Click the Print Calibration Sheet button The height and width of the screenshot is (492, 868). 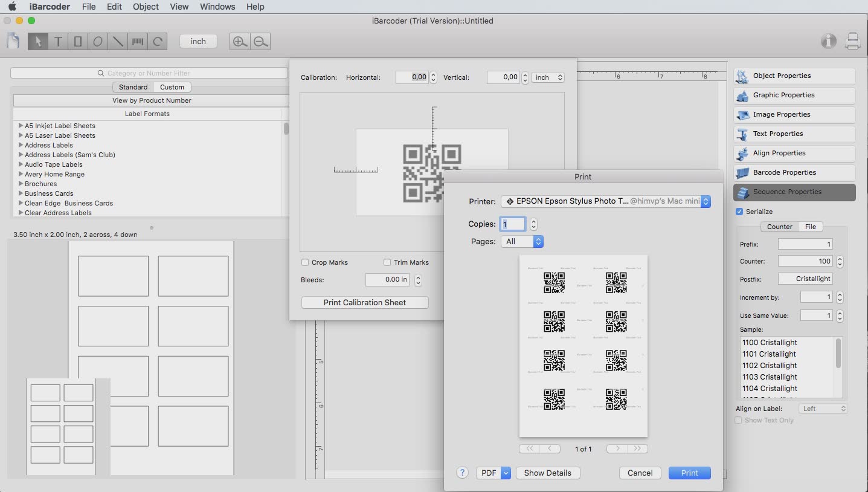coord(364,302)
